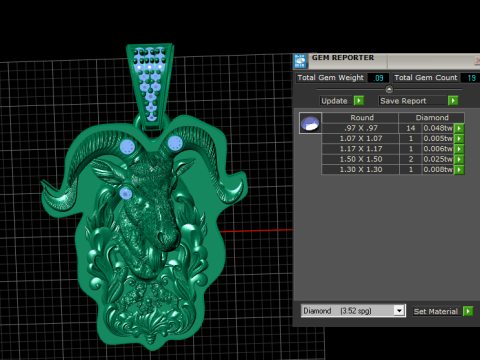Select the round gem shape thumbnail

310,123
